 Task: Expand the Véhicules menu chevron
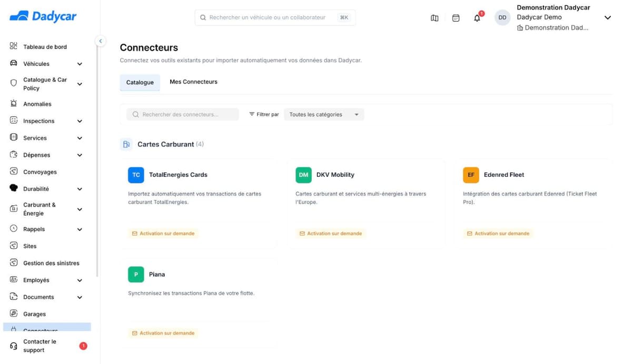click(80, 64)
